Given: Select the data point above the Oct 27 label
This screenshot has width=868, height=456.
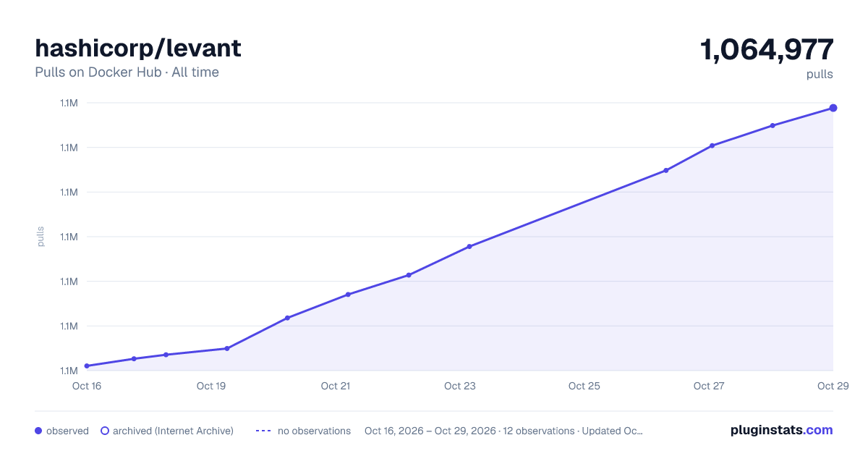Looking at the screenshot, I should (x=712, y=145).
